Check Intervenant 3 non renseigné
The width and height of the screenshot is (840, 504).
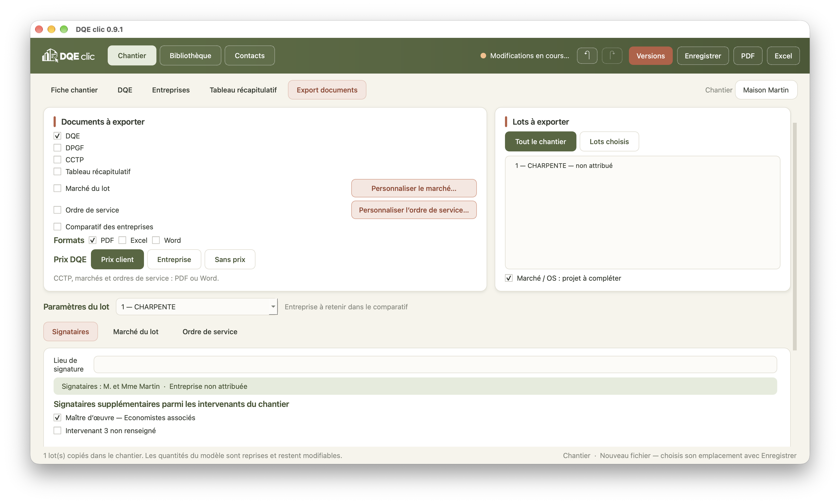(57, 431)
